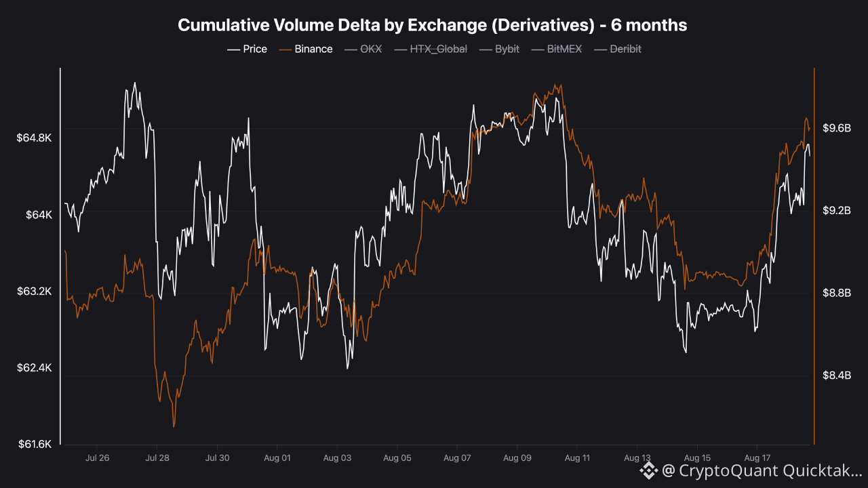This screenshot has height=488, width=868.
Task: Select the Aug 11 date label
Action: click(576, 457)
